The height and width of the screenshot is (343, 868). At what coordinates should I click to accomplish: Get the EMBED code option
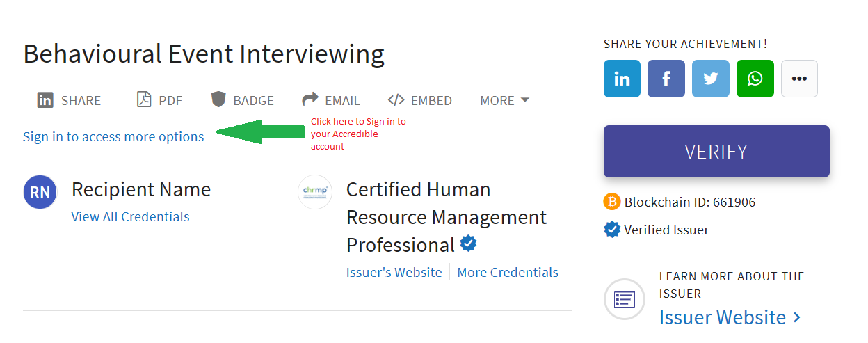coord(420,100)
